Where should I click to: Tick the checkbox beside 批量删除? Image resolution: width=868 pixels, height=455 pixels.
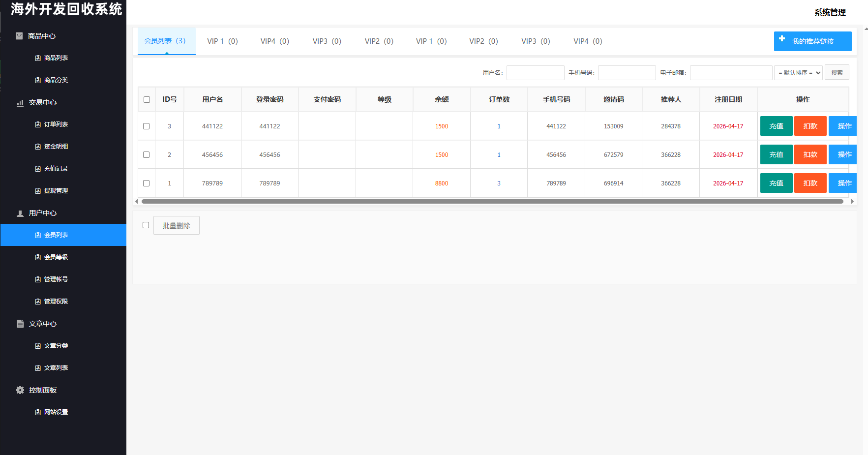point(146,225)
